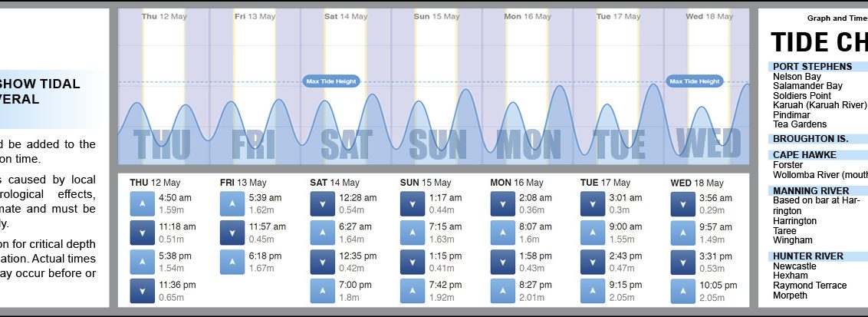Click the high tide icon at Thursday 4:50 am
This screenshot has width=868, height=317.
coord(141,203)
